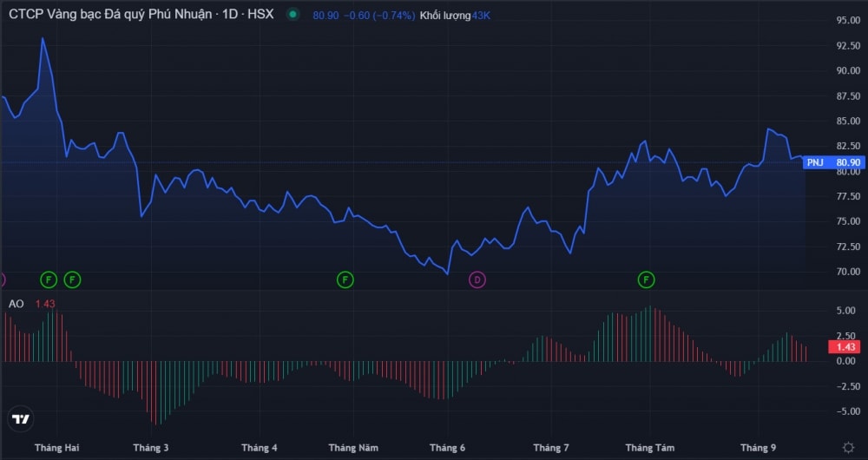
Task: Click the Tháng 6 time axis label
Action: 447,447
